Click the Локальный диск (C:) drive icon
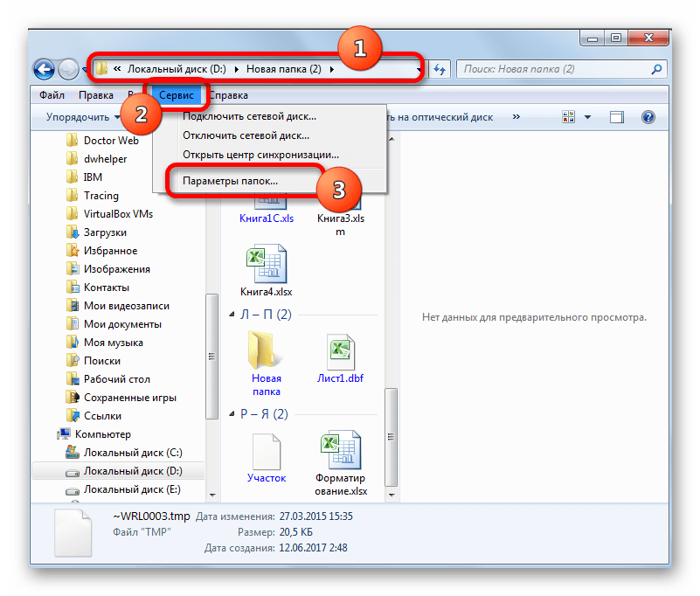Viewport: 700px width, 596px height. point(73,453)
